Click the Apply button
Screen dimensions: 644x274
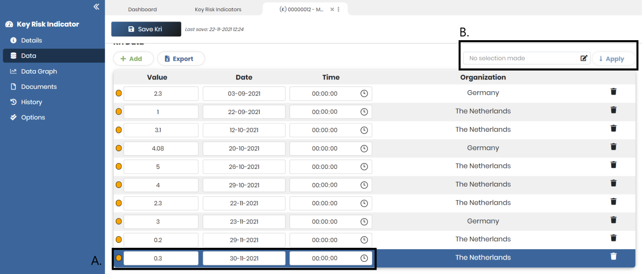613,59
